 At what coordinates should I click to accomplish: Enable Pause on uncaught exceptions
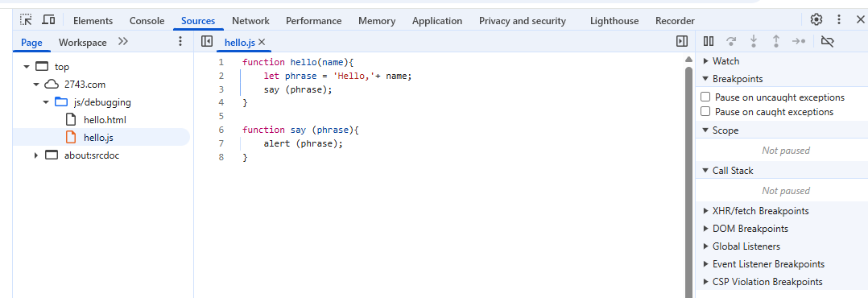coord(705,97)
